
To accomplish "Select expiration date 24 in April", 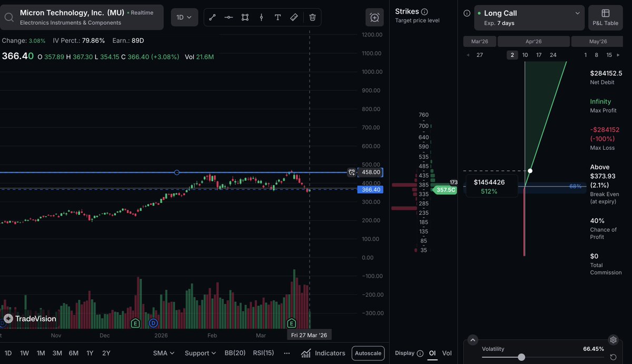I will click(553, 55).
